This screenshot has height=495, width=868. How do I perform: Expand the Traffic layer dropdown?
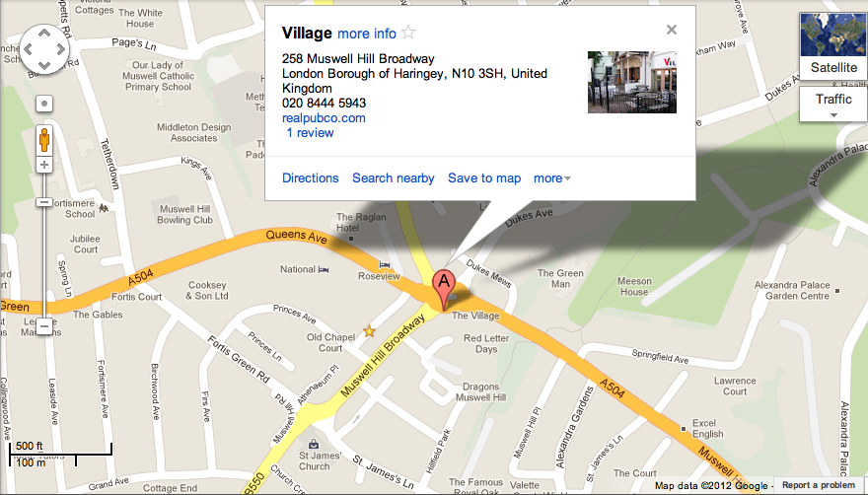coord(833,106)
